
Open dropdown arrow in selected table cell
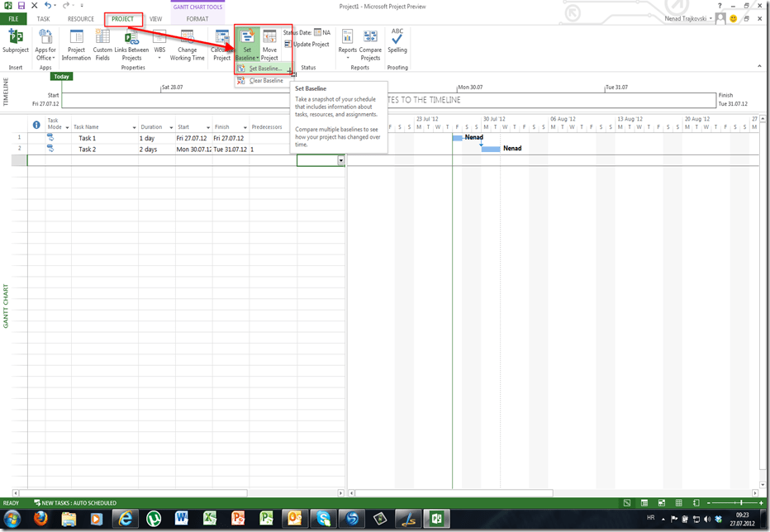tap(340, 161)
